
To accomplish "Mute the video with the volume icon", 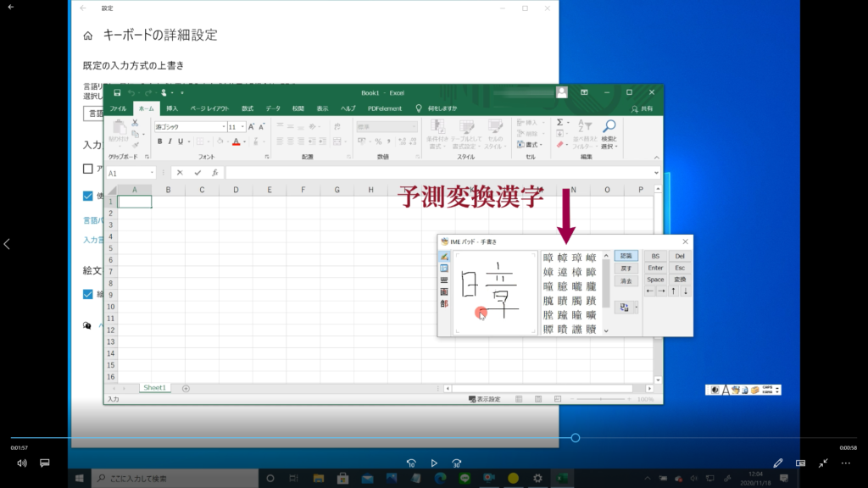I will tap(22, 463).
